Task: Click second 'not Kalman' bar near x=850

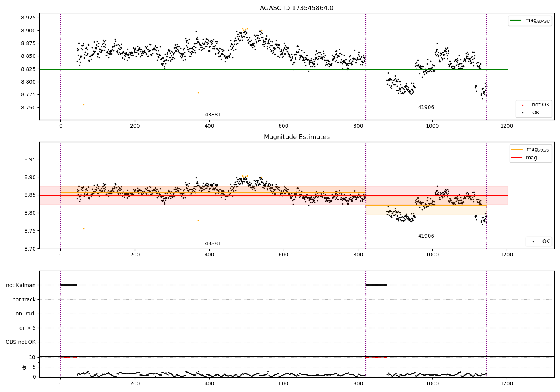Action: 376,285
